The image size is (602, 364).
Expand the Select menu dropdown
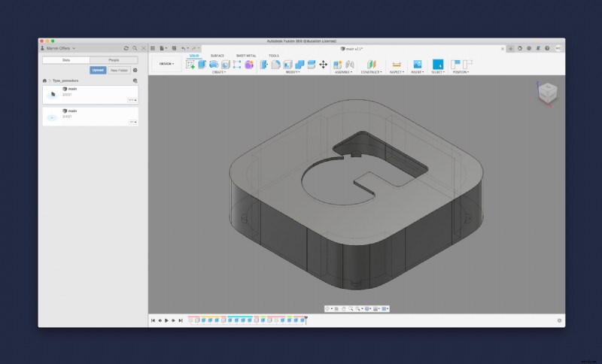pos(438,72)
